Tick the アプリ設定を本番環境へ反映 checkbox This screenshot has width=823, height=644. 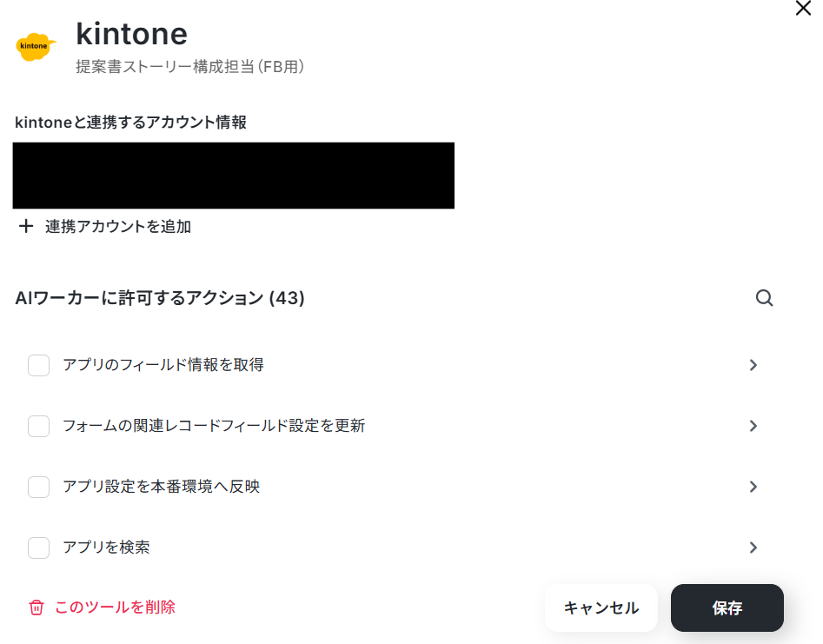[x=39, y=487]
